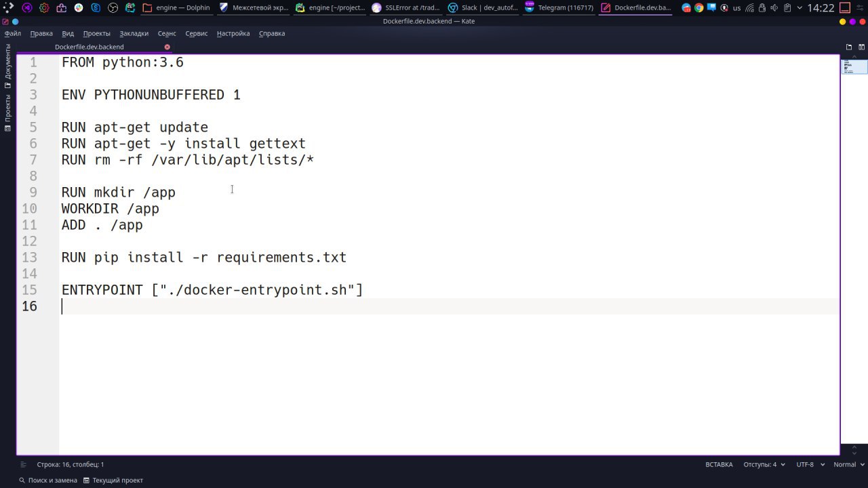Expand hidden system tray icons arrow
Image resolution: width=868 pixels, height=488 pixels.
tap(798, 8)
